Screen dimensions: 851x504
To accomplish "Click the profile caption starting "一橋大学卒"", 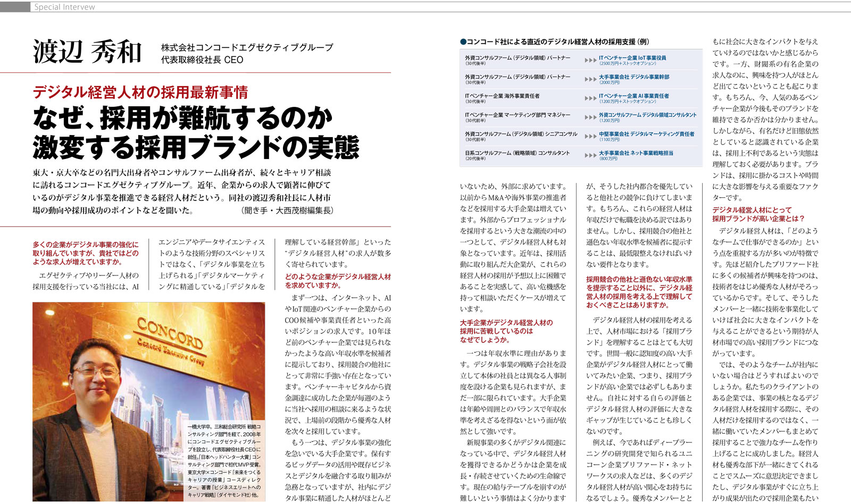I will click(224, 460).
